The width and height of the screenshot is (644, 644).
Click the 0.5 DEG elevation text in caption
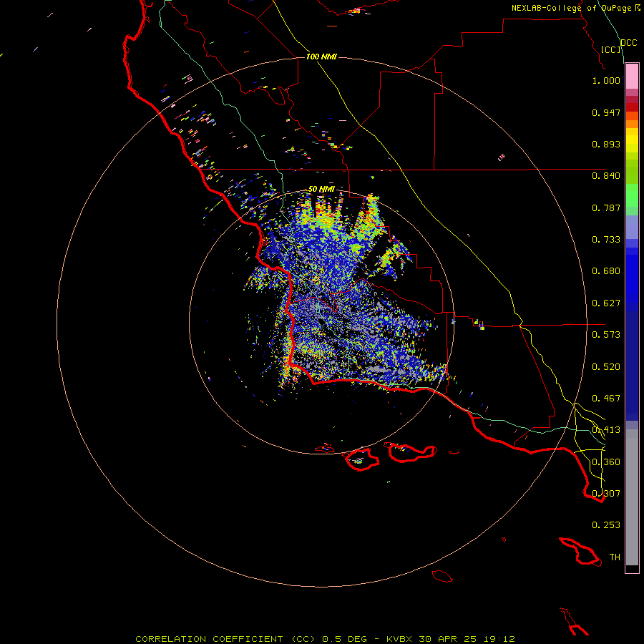coord(346,639)
